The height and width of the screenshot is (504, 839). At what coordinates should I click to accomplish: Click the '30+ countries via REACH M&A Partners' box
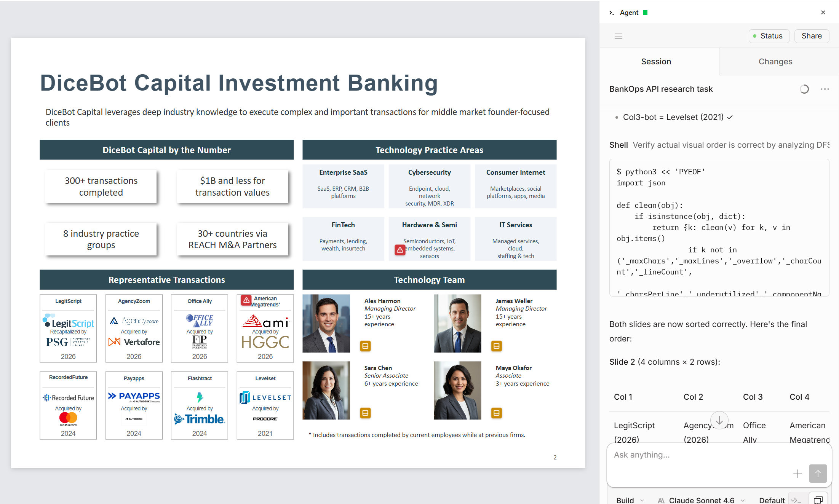[232, 239]
